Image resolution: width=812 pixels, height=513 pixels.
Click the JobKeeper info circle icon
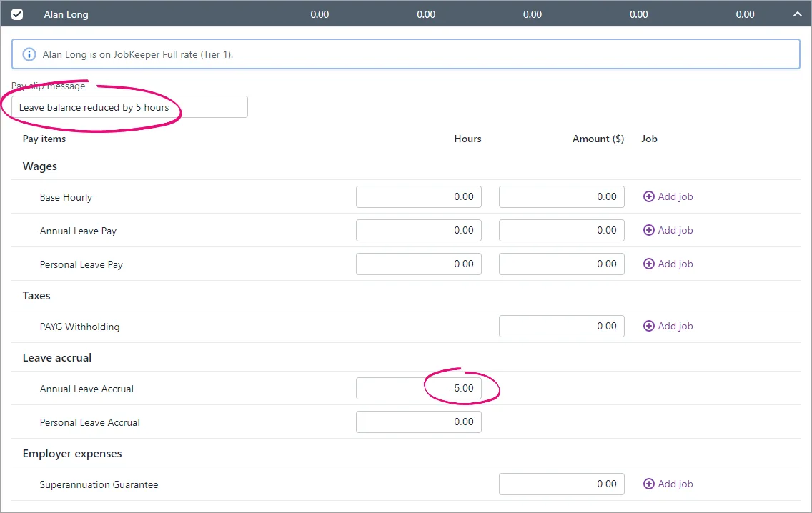coord(29,54)
